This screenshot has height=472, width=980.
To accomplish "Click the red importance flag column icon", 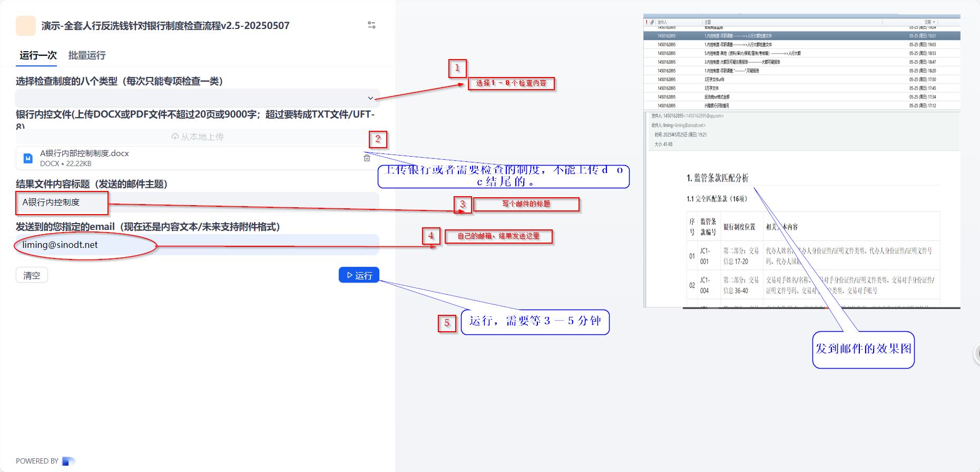I will (646, 22).
